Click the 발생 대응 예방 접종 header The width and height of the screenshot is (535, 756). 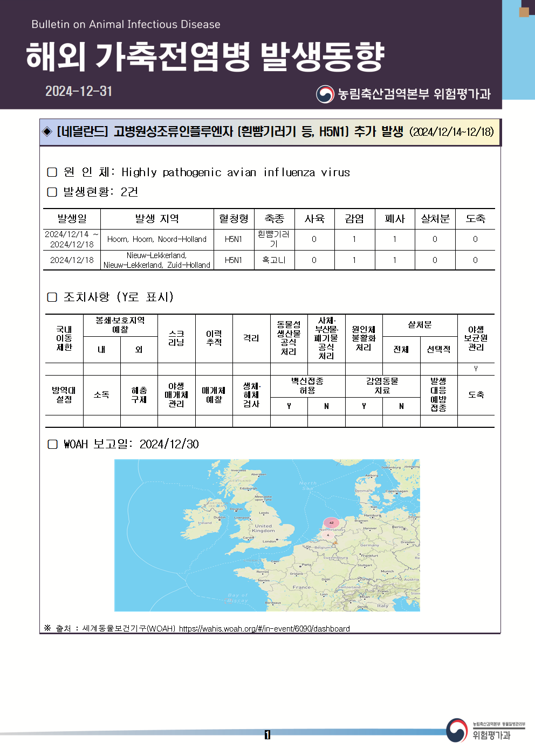(x=438, y=395)
